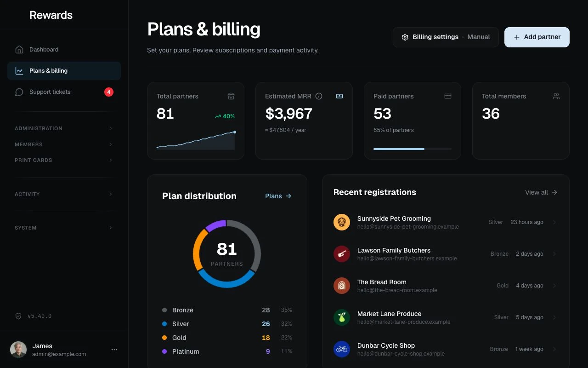The image size is (588, 368).
Task: Click the storefront icon on Total partners card
Action: 231,96
